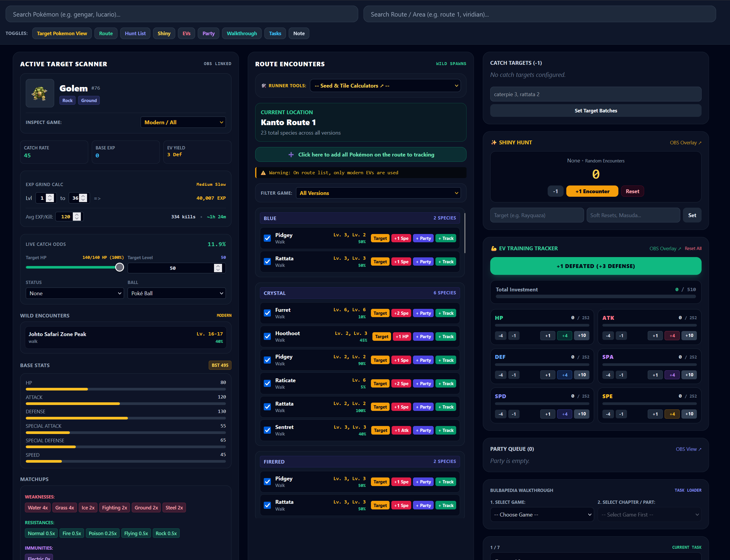The width and height of the screenshot is (730, 560).
Task: Click +1 HP for Hoothoot
Action: (x=402, y=336)
